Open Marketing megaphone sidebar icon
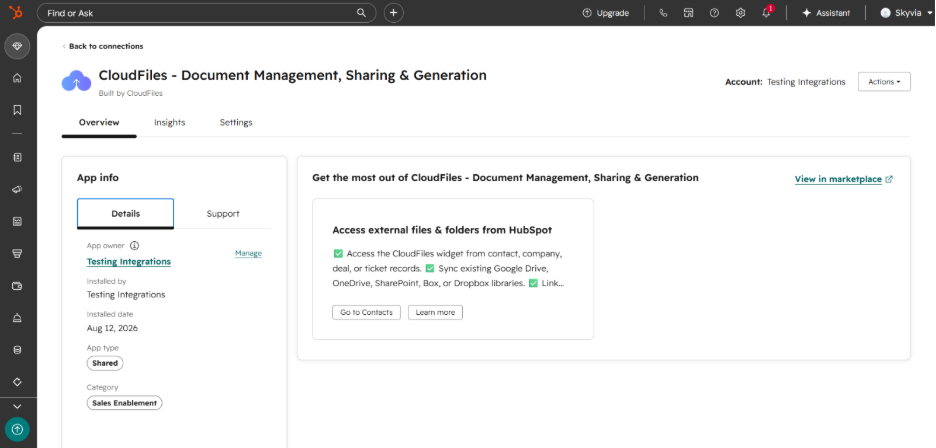 [17, 189]
